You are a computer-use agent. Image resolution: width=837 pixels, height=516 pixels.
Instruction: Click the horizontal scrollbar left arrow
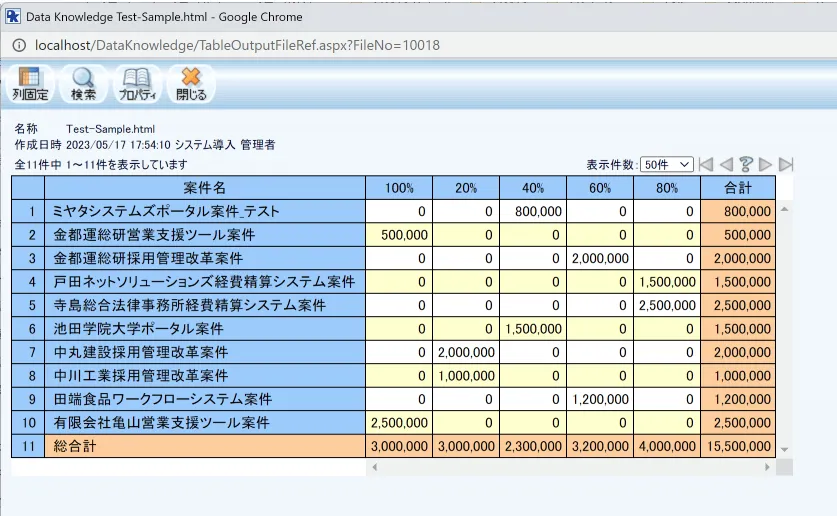pyautogui.click(x=375, y=467)
